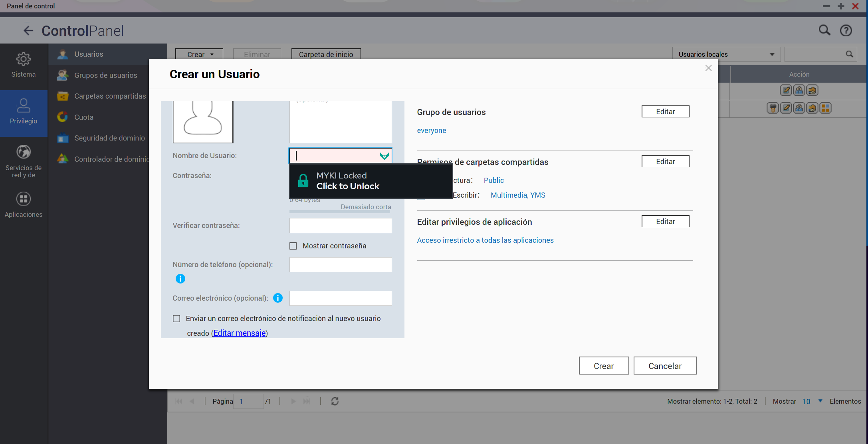
Task: Click Editar next to Grupo de usuarios
Action: (665, 112)
